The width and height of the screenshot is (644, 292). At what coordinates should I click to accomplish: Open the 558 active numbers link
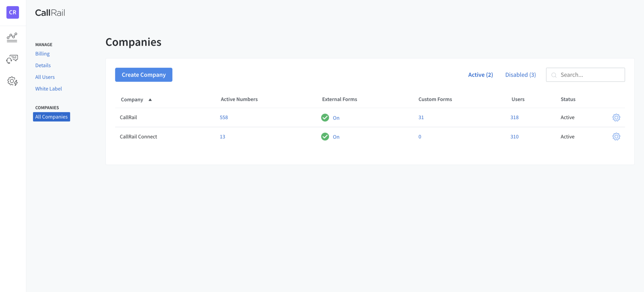pos(223,117)
